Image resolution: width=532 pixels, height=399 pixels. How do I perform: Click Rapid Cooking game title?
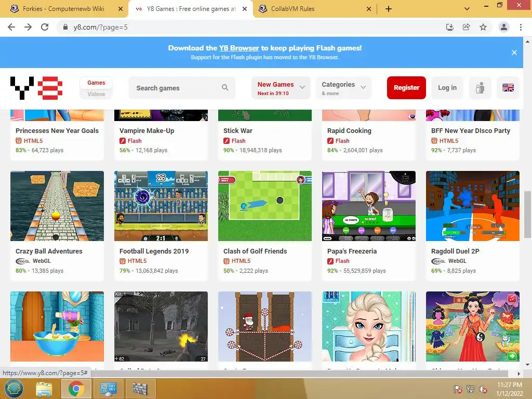(x=349, y=130)
